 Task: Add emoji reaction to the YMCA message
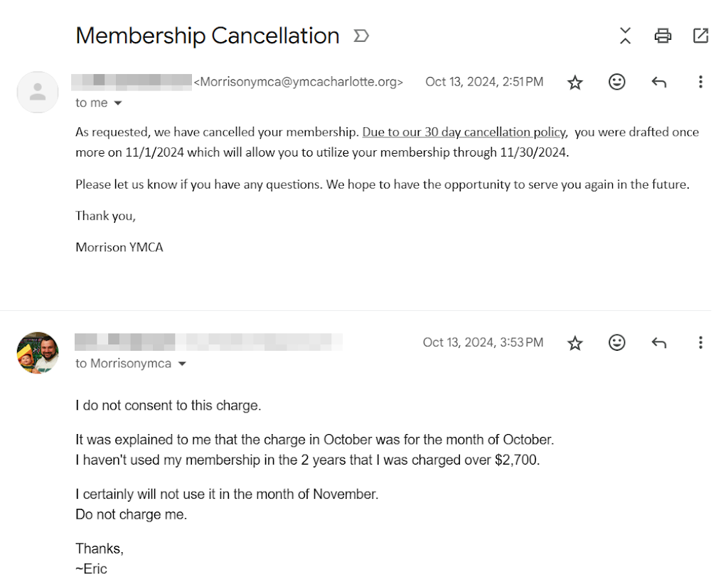click(x=617, y=82)
